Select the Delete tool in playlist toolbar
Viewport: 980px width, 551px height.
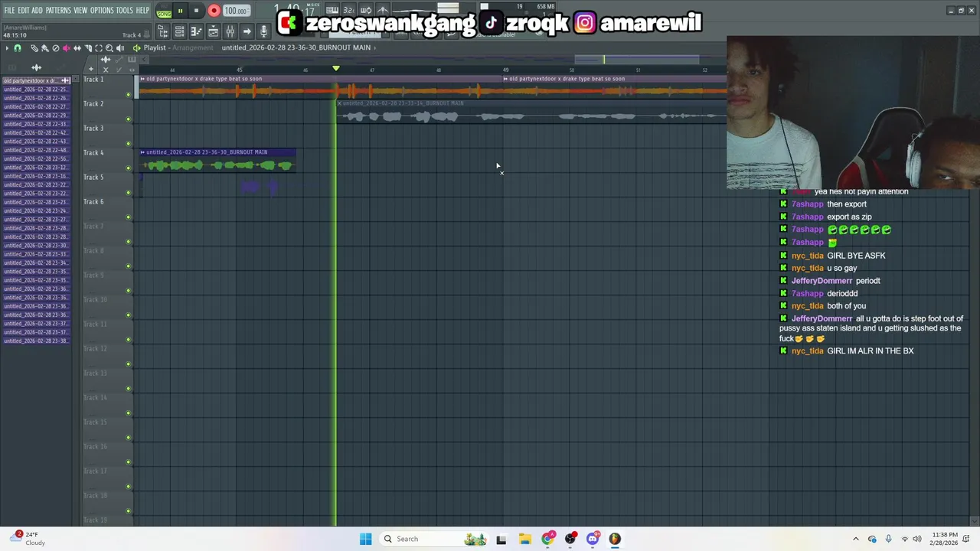pos(56,48)
